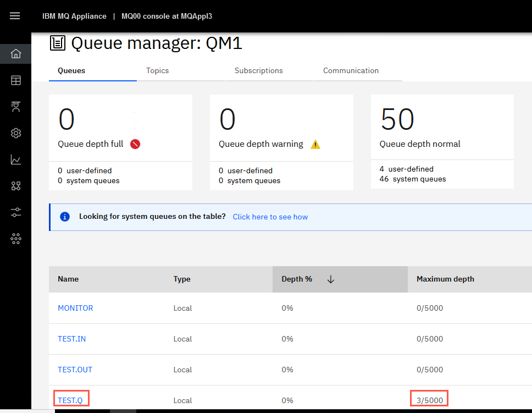Click the Queue depth warning card
Viewport: 532px width, 413px height.
coord(281,142)
